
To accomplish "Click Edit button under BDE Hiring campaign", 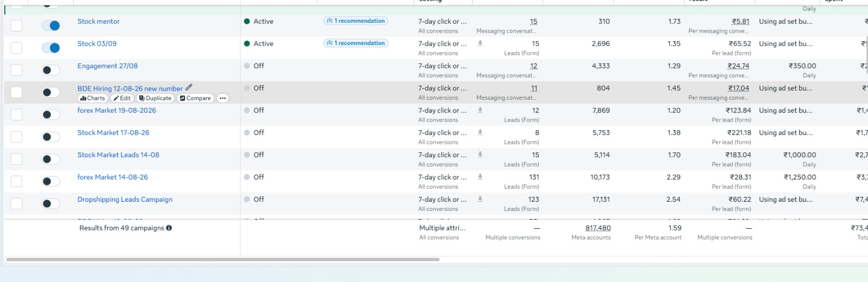I will tap(123, 98).
